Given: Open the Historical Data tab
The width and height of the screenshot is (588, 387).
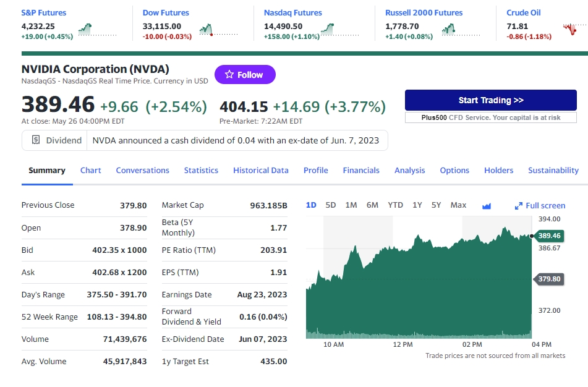Looking at the screenshot, I should [261, 170].
